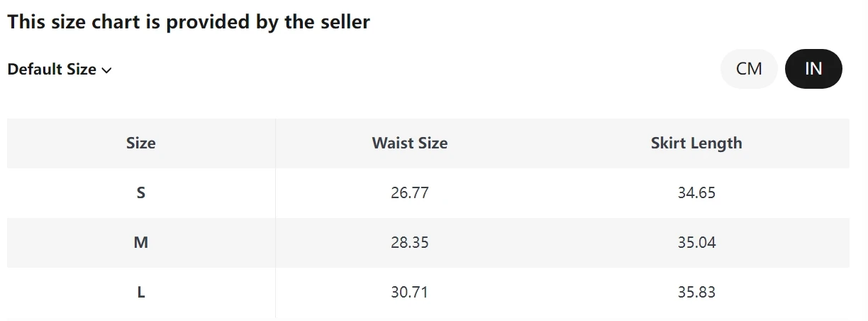Click the letters IN on dark pill
The height and width of the screenshot is (321, 868).
point(813,69)
